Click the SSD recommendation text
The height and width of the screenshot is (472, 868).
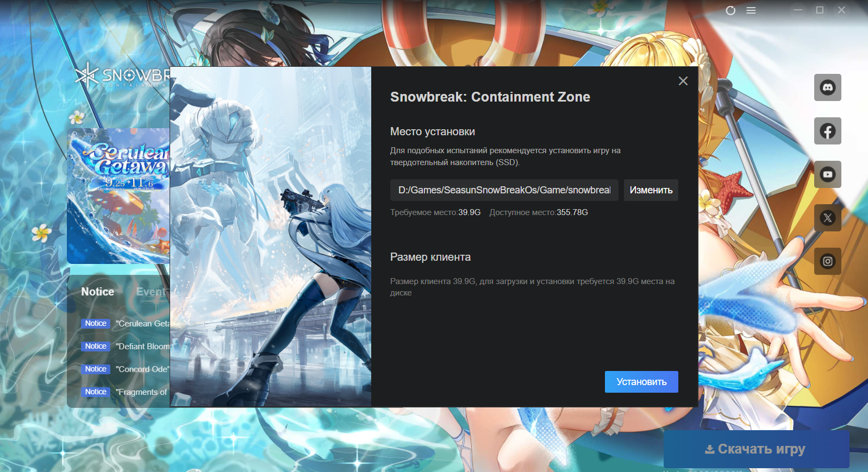coord(505,156)
